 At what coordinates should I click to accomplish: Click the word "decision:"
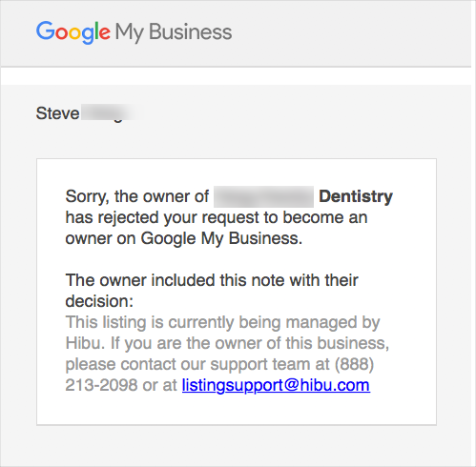[99, 301]
